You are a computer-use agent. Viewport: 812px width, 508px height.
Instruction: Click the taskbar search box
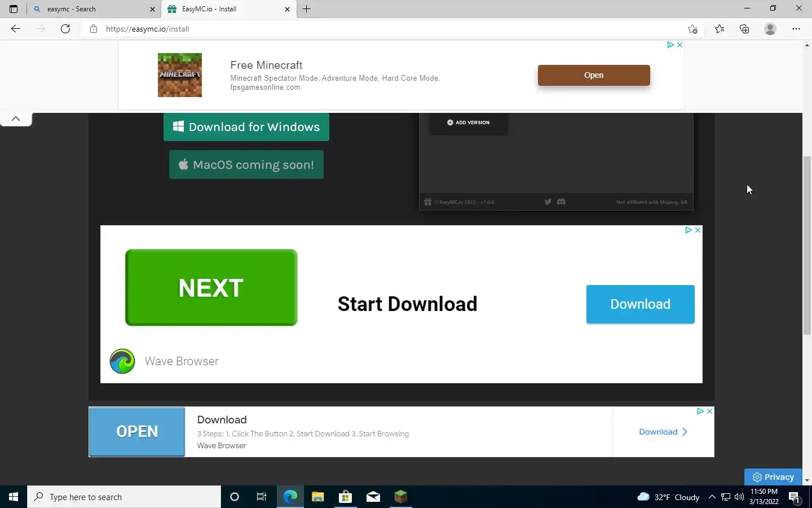pos(124,497)
